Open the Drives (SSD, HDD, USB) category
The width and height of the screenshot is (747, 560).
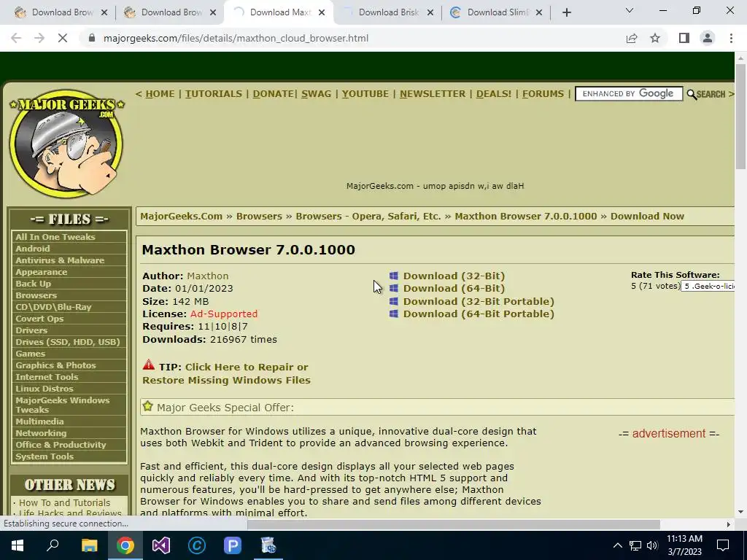(x=68, y=342)
